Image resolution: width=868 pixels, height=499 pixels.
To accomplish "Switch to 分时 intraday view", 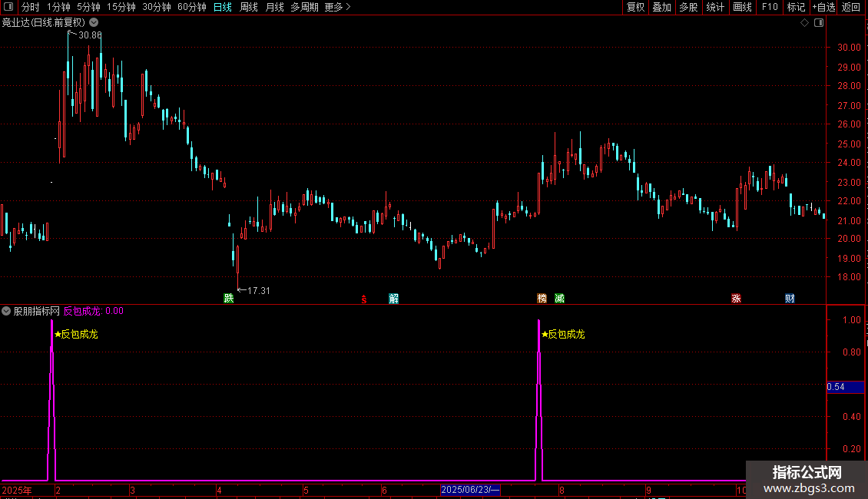I will pos(31,7).
